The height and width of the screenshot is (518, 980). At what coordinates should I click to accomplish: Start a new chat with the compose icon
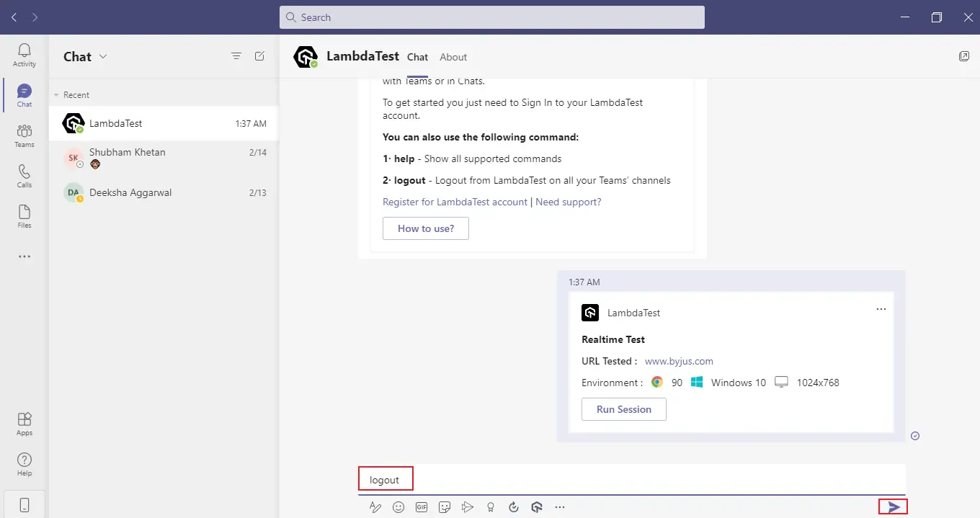pyautogui.click(x=259, y=55)
